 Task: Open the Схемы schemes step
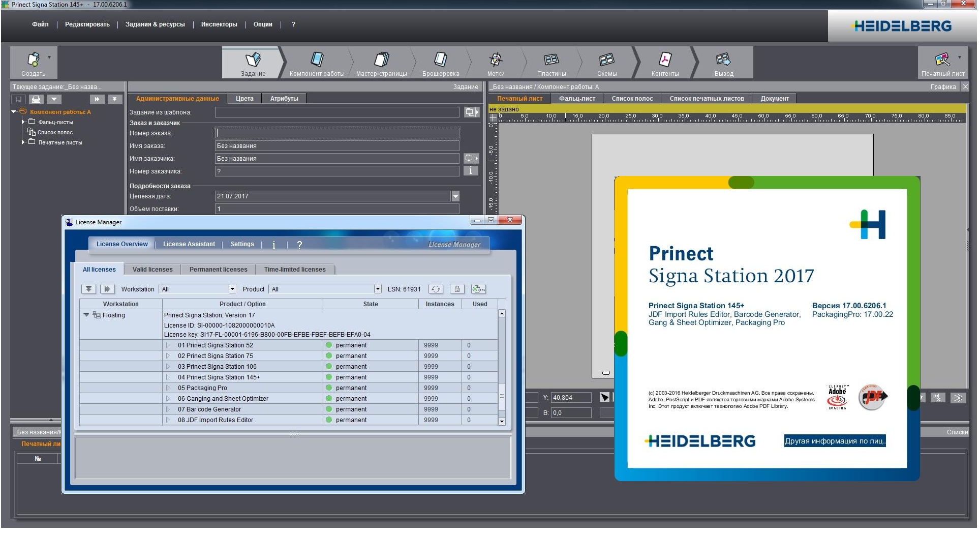tap(607, 63)
